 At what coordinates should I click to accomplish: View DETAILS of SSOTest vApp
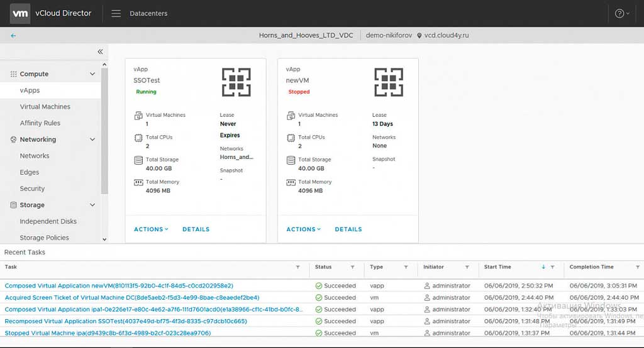point(196,229)
